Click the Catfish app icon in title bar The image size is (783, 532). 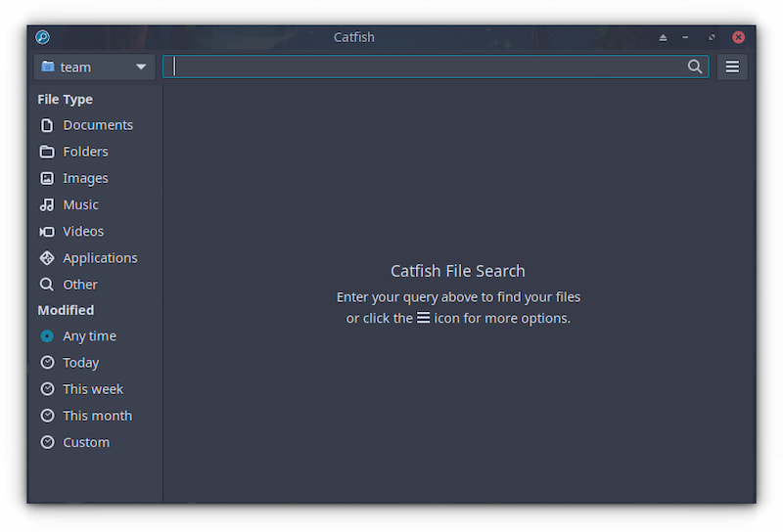[x=42, y=37]
